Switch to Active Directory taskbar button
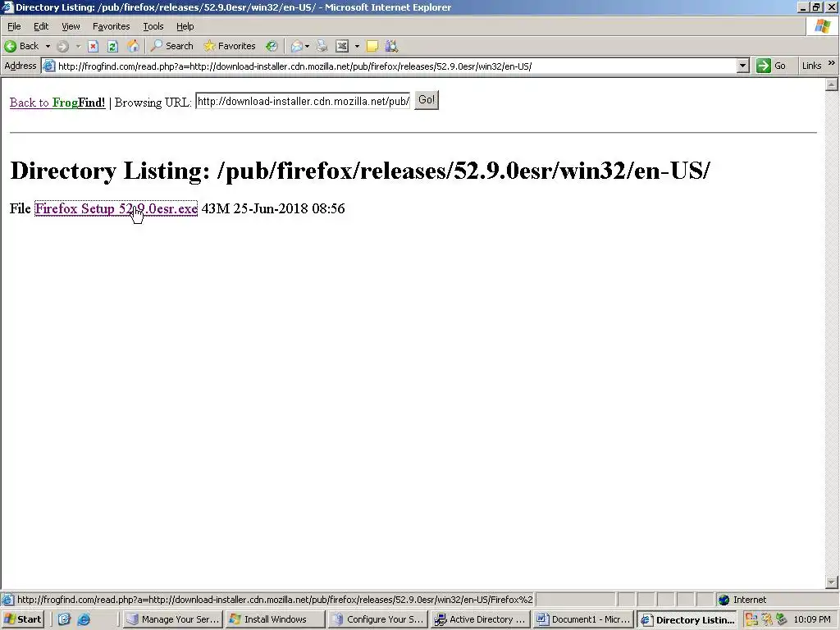The width and height of the screenshot is (840, 630). 480,619
